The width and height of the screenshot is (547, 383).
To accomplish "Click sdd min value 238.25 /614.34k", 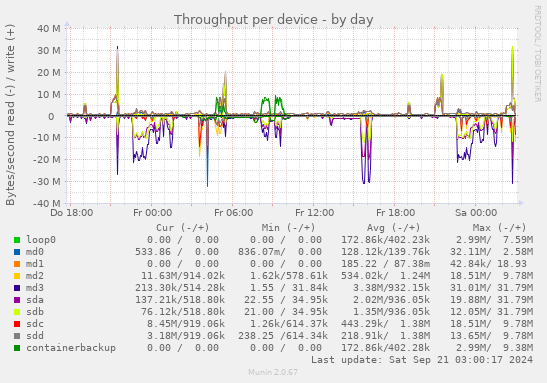I will pos(283,336).
